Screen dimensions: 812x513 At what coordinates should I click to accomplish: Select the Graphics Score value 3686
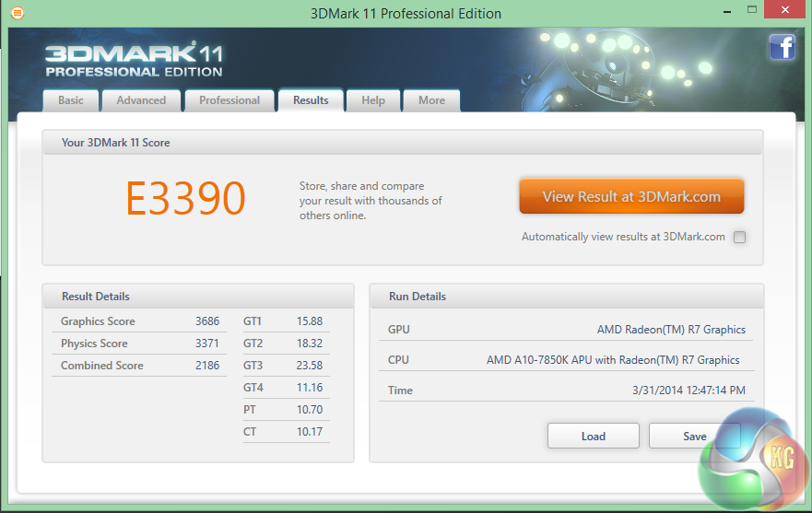click(207, 321)
